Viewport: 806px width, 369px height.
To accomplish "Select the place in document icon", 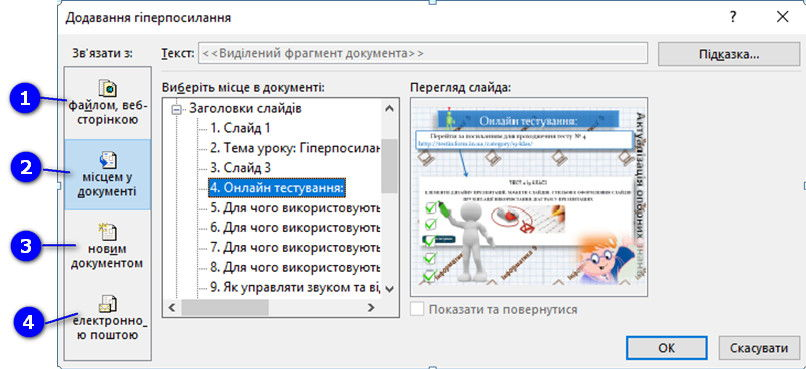I will [x=108, y=161].
